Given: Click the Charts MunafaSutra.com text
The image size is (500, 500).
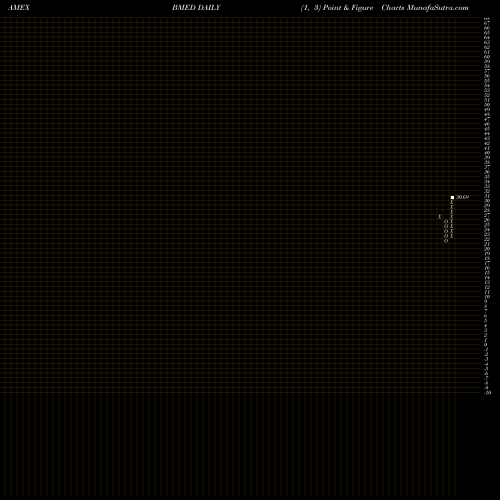Looking at the screenshot, I should (x=425, y=8).
